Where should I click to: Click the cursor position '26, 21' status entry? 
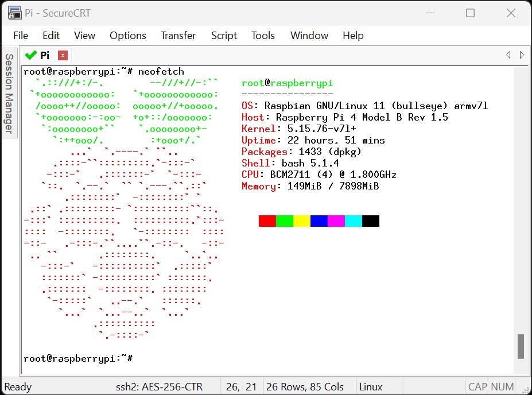click(241, 387)
